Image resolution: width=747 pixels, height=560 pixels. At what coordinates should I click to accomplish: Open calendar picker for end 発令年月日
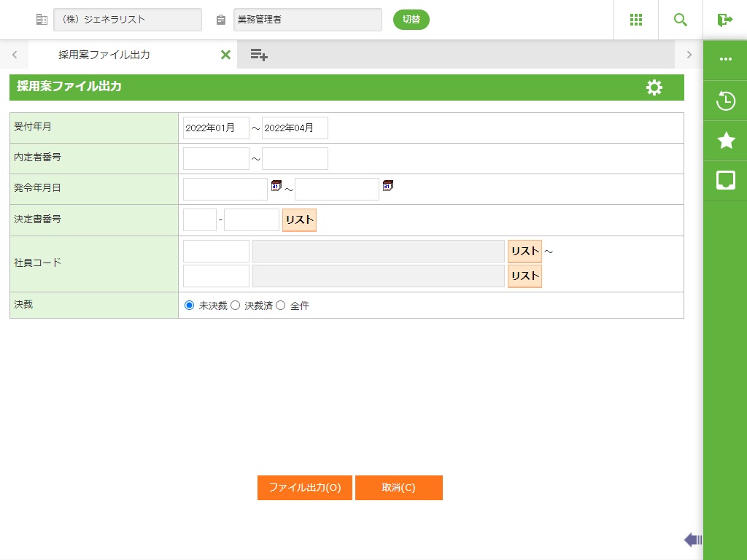tap(388, 186)
